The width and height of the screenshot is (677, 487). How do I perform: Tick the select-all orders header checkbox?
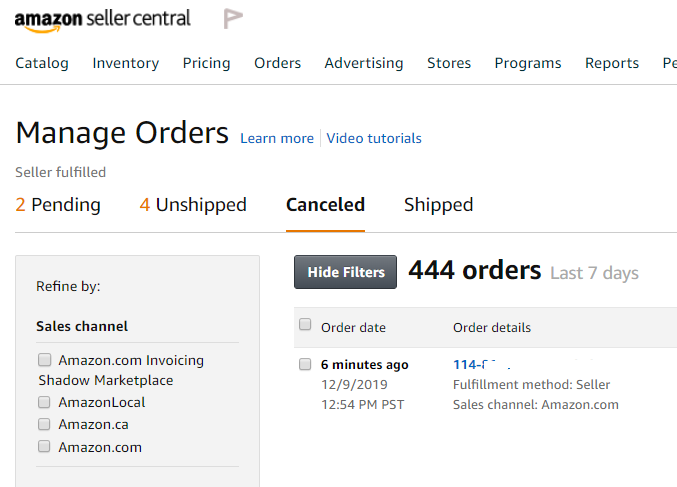305,324
